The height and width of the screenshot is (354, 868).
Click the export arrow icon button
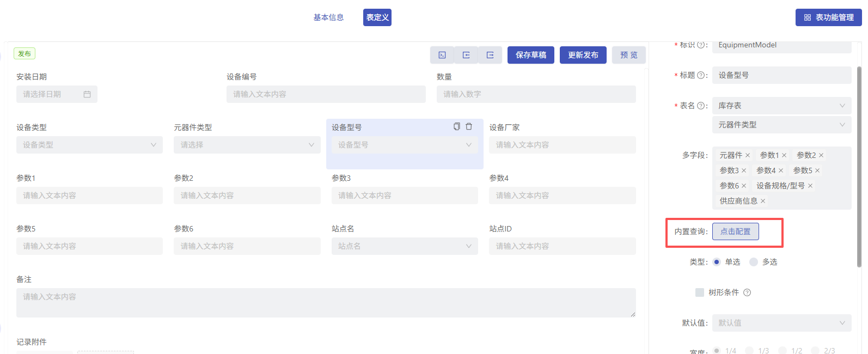tap(490, 55)
